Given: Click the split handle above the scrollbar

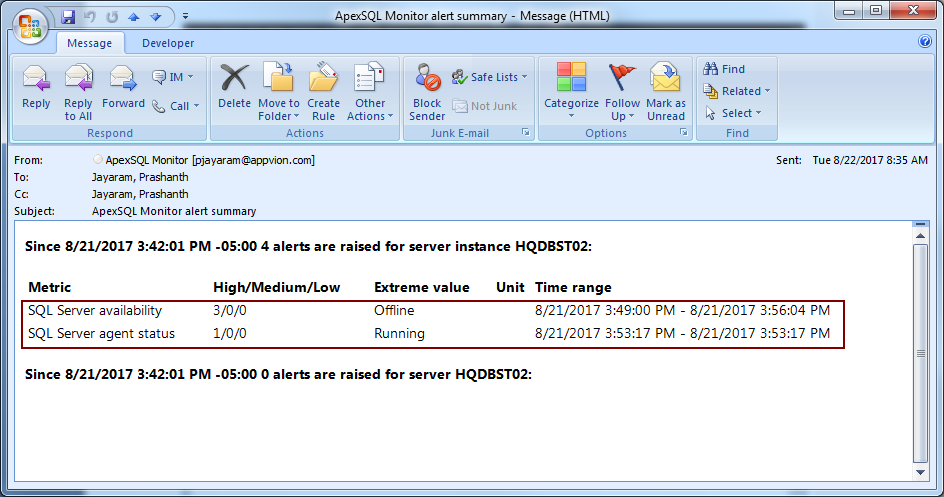Looking at the screenshot, I should [920, 224].
